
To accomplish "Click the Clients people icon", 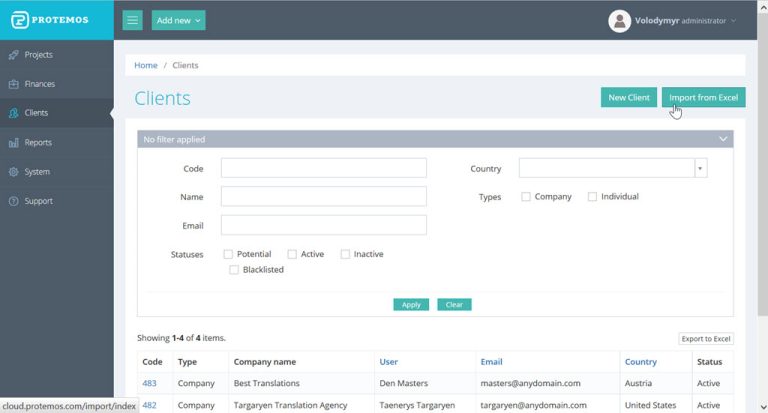I will [x=14, y=113].
